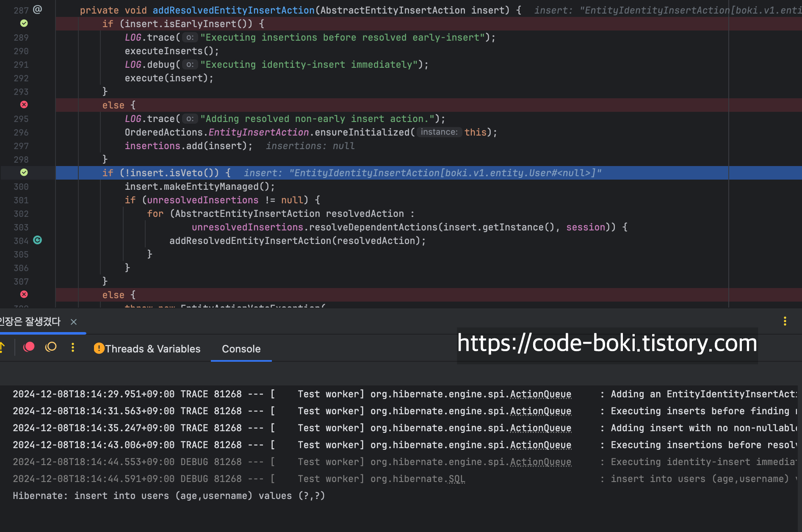This screenshot has width=802, height=532.
Task: Click the recursive call gutter icon on line 304
Action: point(38,240)
